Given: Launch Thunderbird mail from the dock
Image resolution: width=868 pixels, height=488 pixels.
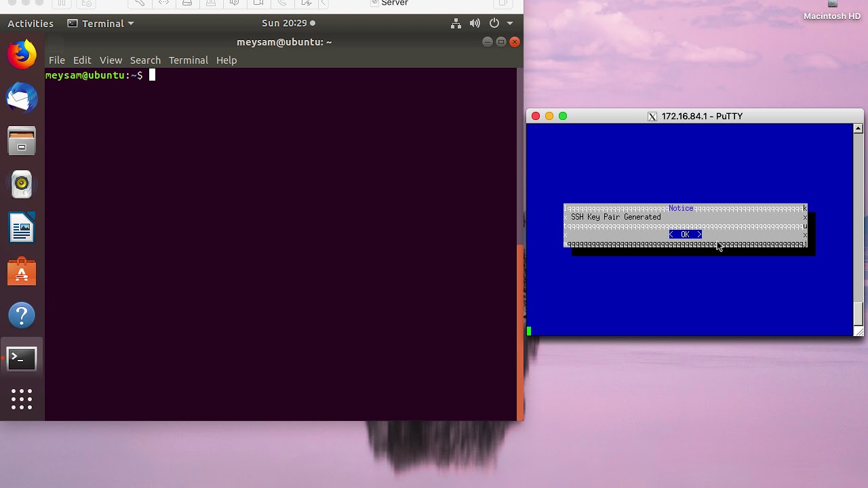Looking at the screenshot, I should tap(22, 98).
